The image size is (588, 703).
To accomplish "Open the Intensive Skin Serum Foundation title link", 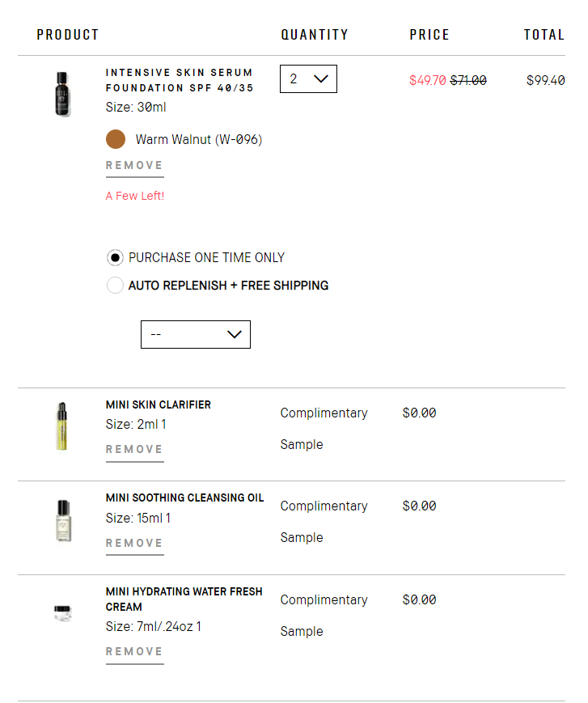I will [179, 80].
